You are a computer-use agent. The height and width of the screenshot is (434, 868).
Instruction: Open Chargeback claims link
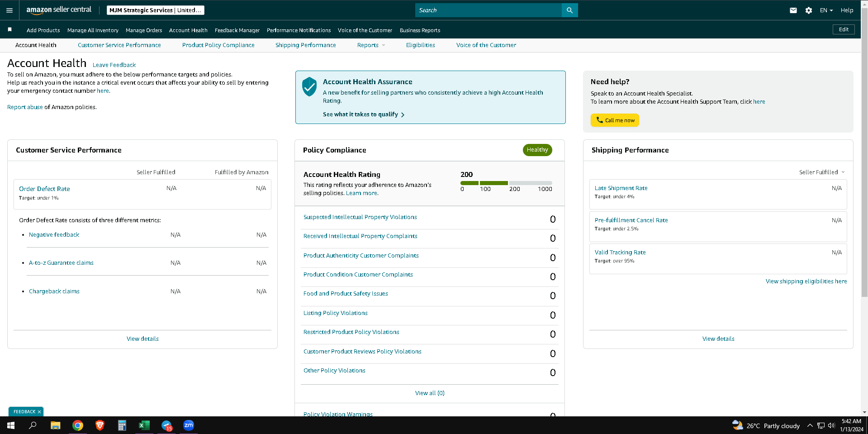54,291
